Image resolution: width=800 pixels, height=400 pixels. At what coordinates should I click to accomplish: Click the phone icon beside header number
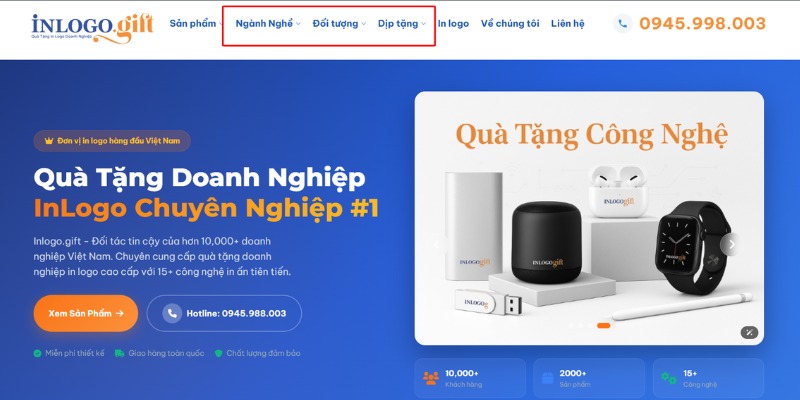622,23
